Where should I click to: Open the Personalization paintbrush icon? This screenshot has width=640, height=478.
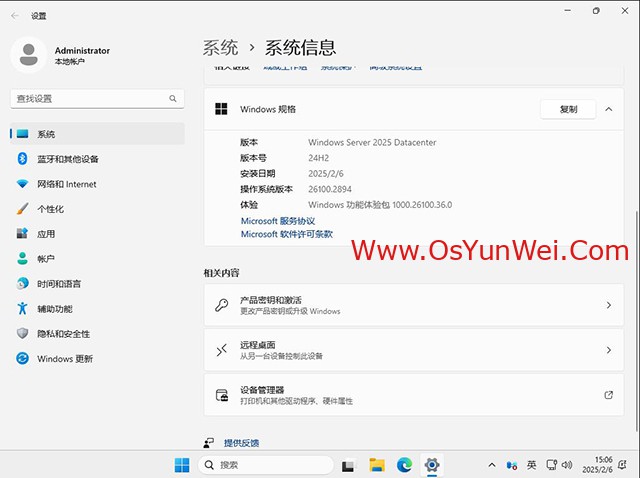22,209
